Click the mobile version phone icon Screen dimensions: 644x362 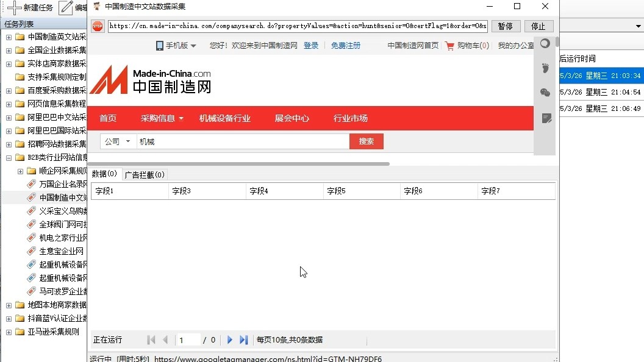pos(159,46)
